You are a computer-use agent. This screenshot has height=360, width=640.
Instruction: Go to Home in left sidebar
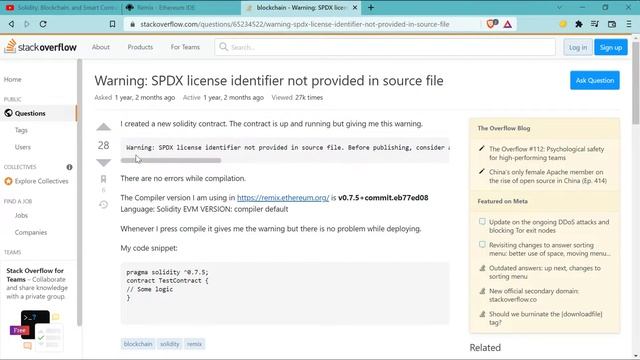13,79
